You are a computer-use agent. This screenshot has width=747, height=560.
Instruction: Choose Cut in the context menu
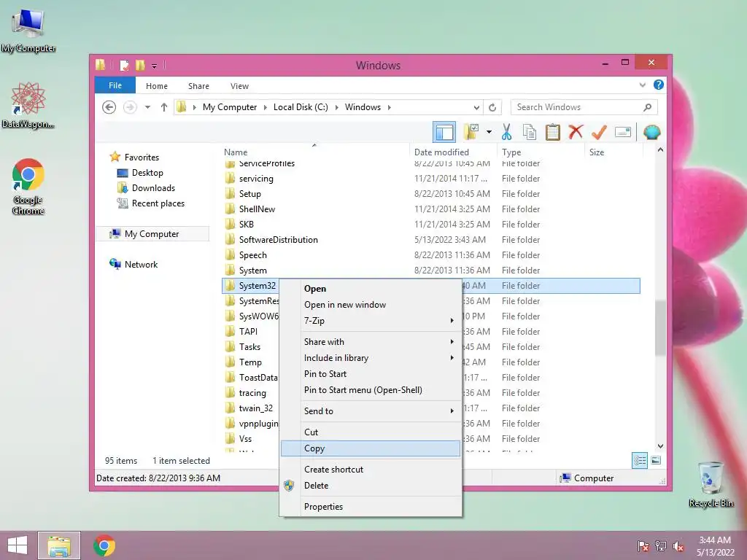370,432
